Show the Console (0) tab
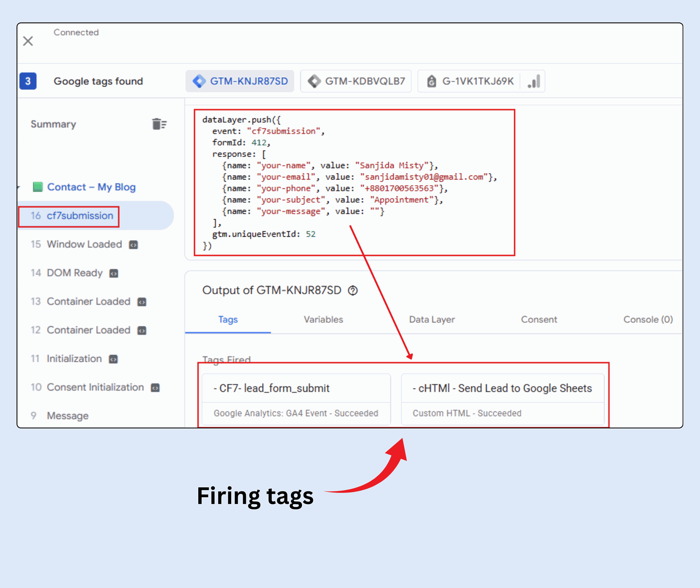Image resolution: width=700 pixels, height=588 pixels. (647, 319)
